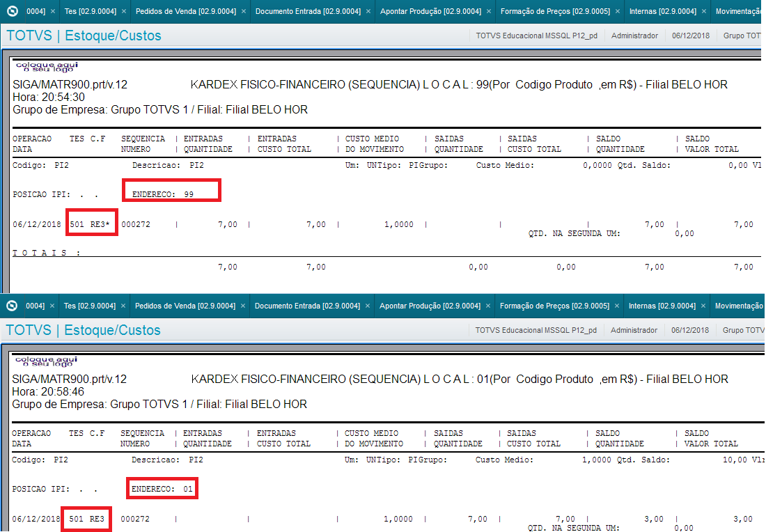Click sequence number 000272 in the LOCAL 01 report
The image size is (766, 532).
(x=135, y=519)
